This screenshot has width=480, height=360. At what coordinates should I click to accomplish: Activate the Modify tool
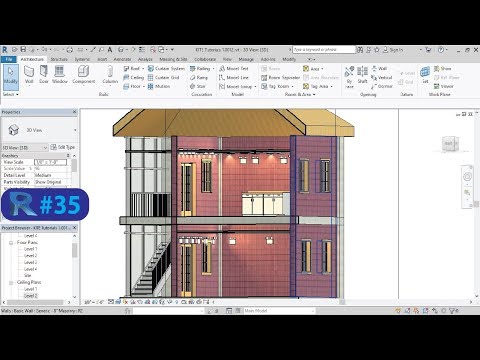pos(11,77)
